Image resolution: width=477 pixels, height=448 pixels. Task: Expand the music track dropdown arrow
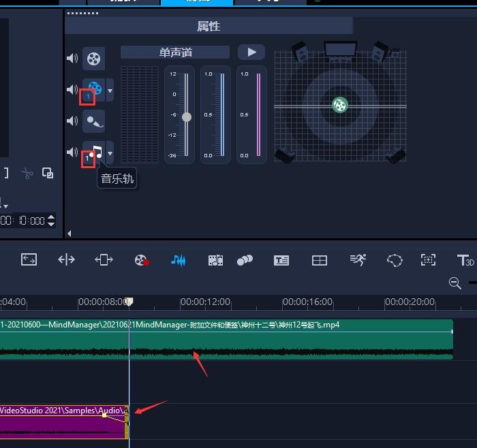click(x=110, y=153)
